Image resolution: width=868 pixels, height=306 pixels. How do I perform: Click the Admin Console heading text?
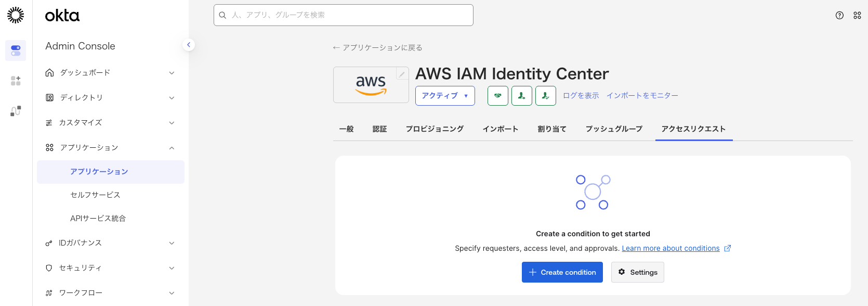80,46
